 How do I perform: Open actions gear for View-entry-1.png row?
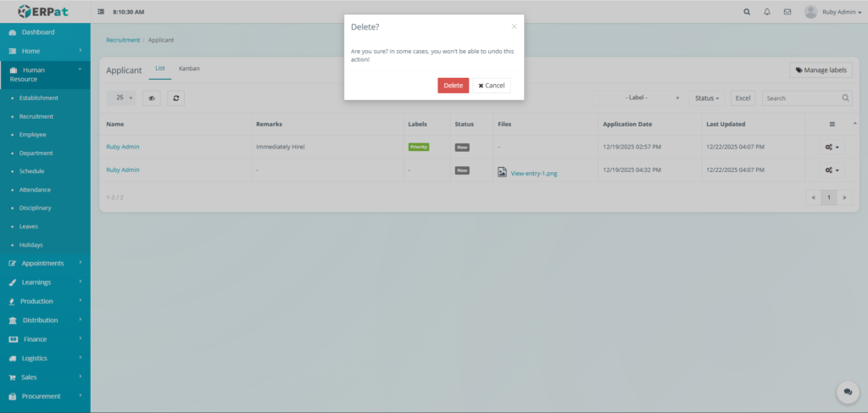click(832, 170)
